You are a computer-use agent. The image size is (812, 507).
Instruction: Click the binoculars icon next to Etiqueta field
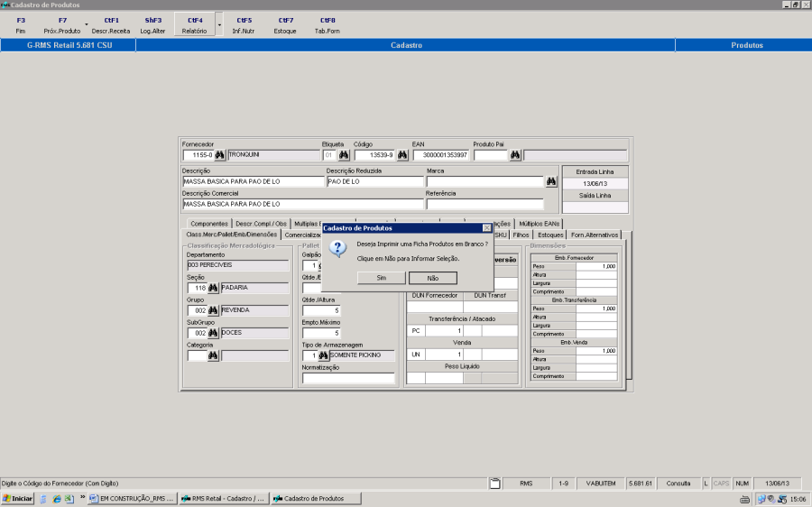[344, 155]
